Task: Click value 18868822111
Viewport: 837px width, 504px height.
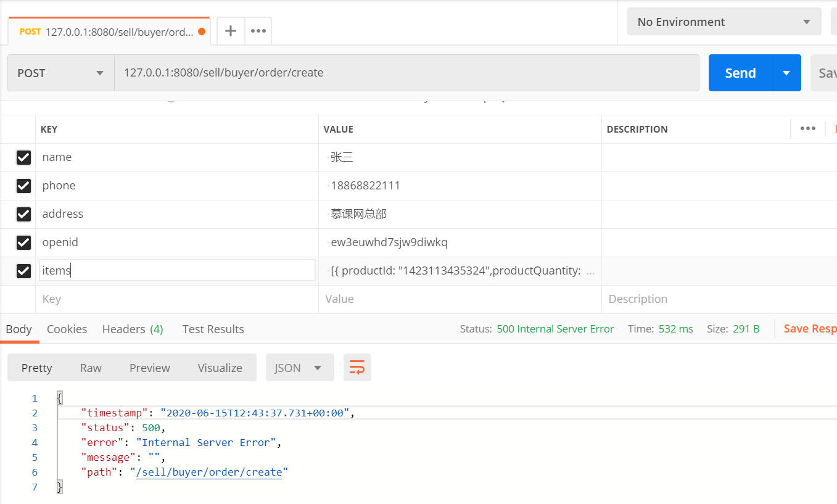Action: (365, 186)
